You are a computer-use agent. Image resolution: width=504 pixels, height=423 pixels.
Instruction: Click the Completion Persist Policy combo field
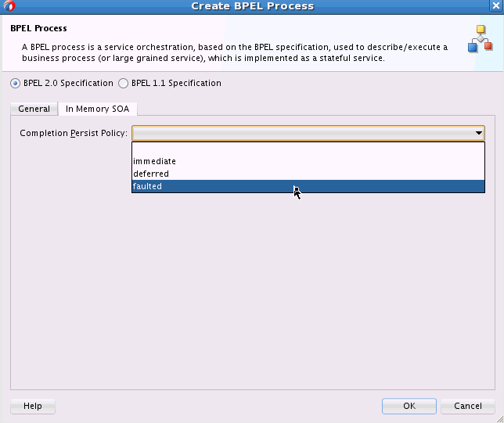(x=308, y=133)
